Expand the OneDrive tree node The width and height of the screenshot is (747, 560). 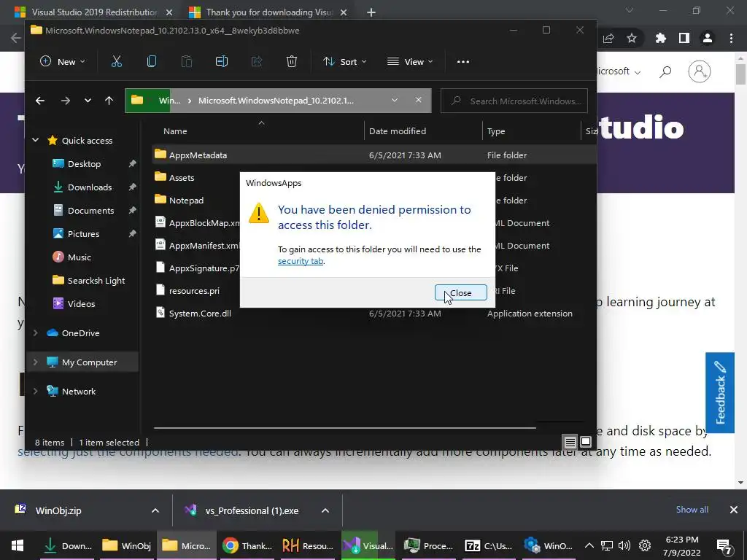pyautogui.click(x=35, y=332)
